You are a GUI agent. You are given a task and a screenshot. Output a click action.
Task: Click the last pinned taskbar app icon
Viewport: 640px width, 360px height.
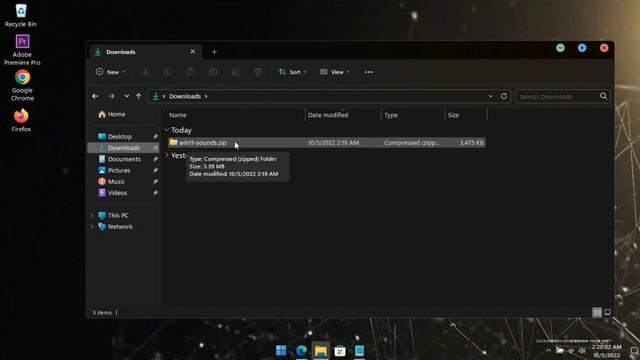click(359, 350)
